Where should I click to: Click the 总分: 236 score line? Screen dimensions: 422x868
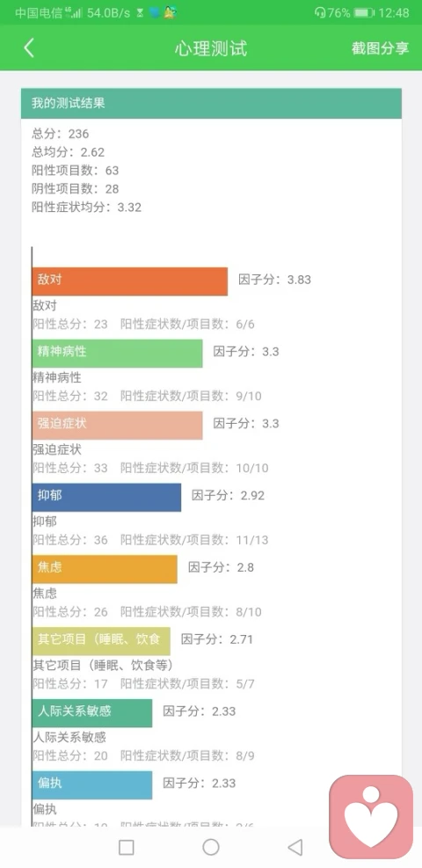61,134
